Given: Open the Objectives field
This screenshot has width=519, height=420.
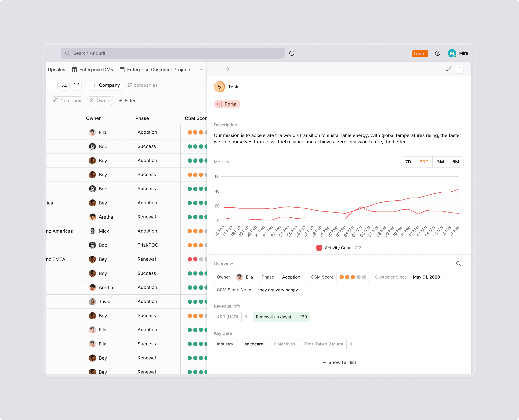Looking at the screenshot, I should pos(285,344).
